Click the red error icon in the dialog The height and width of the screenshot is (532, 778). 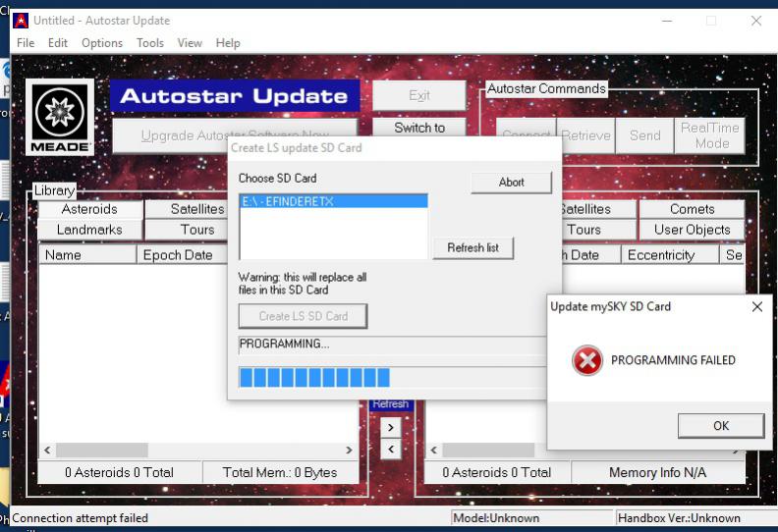point(587,360)
